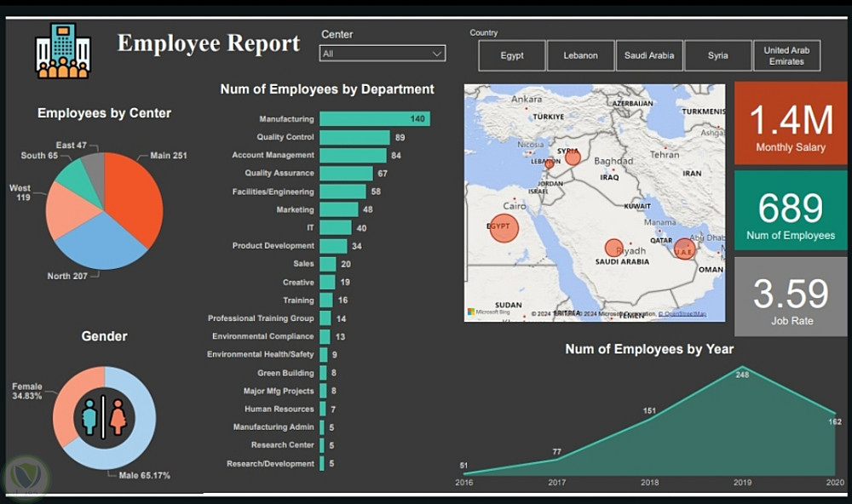This screenshot has width=852, height=504.
Task: Click the 'Male 65.17%' label
Action: click(x=145, y=475)
